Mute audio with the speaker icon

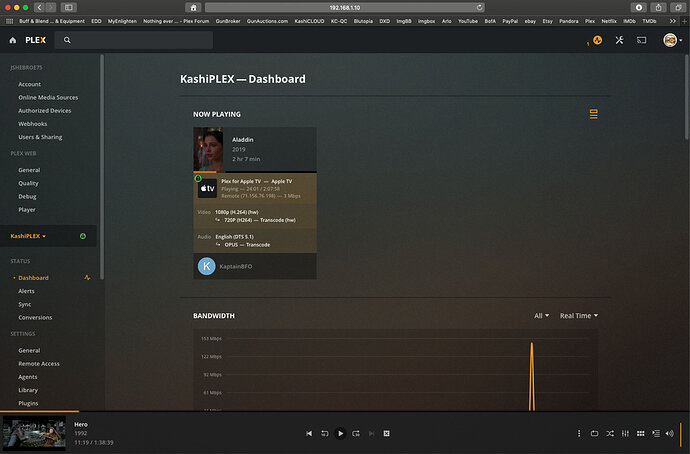pyautogui.click(x=670, y=433)
